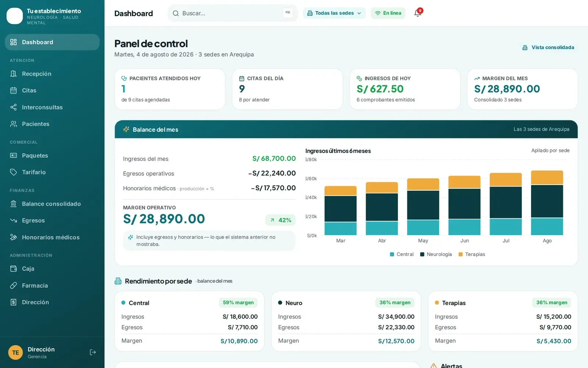Click the establishment logo in sidebar
Screen dimensions: 588x368
[15, 16]
